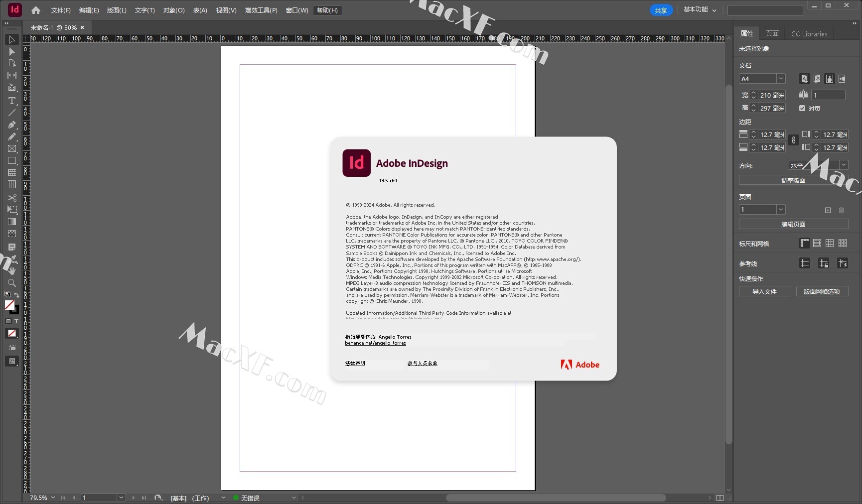
Task: Open the 法律声明 legal notices link
Action: click(355, 364)
